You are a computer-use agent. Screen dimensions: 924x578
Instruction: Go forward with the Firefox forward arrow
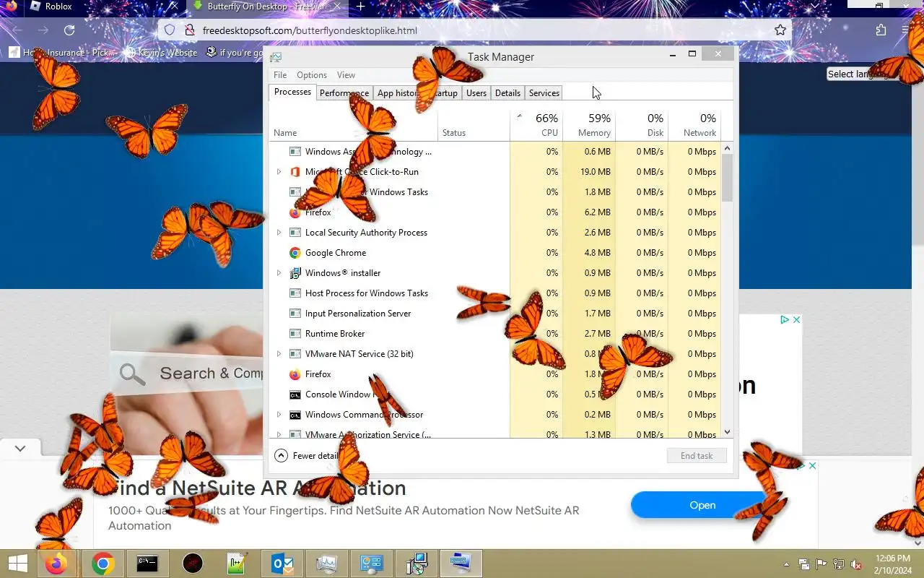click(x=43, y=30)
